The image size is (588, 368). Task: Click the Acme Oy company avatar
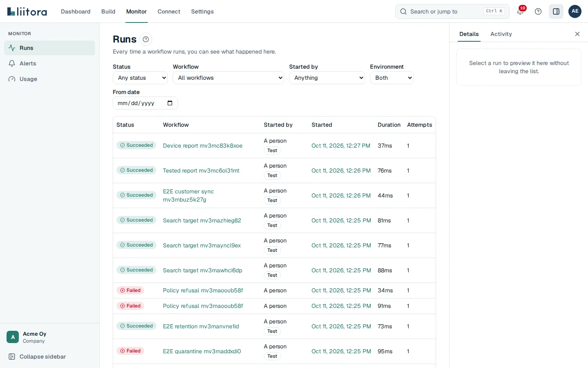(13, 337)
